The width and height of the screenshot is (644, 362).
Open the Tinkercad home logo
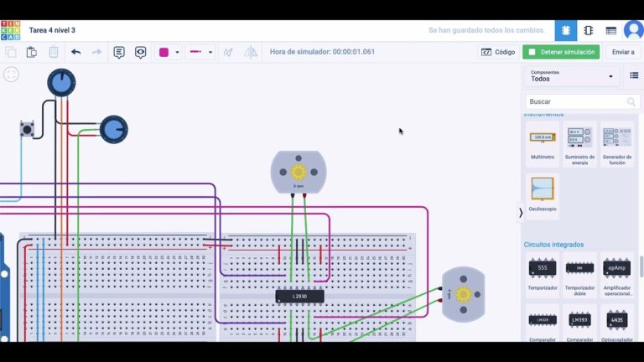10,30
